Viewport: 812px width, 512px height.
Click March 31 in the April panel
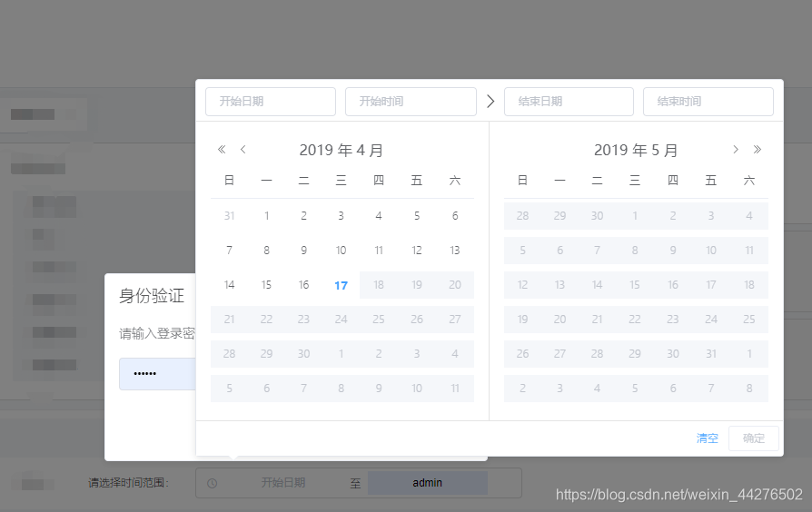click(x=229, y=216)
